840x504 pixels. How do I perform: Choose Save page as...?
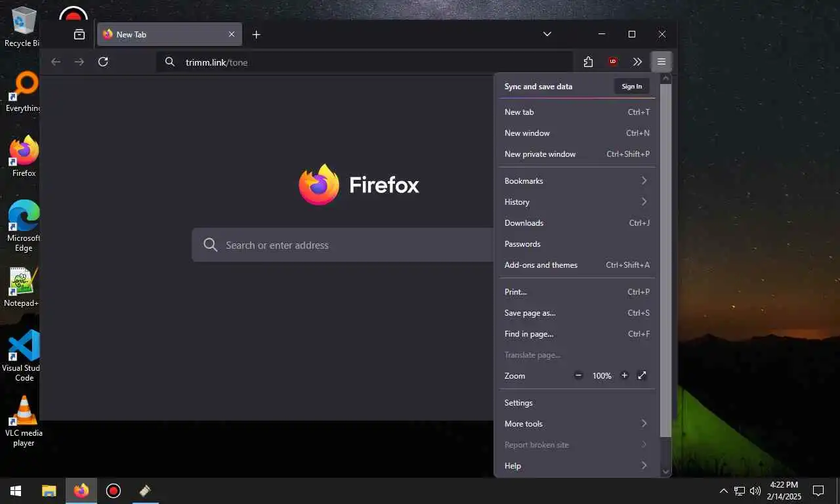coord(577,313)
